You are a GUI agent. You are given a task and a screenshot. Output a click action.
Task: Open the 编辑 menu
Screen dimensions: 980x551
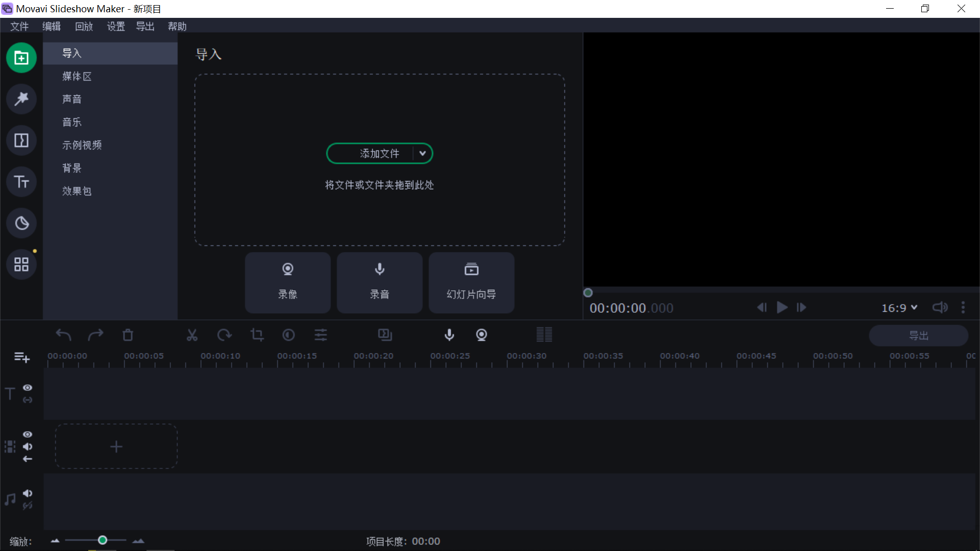click(52, 27)
